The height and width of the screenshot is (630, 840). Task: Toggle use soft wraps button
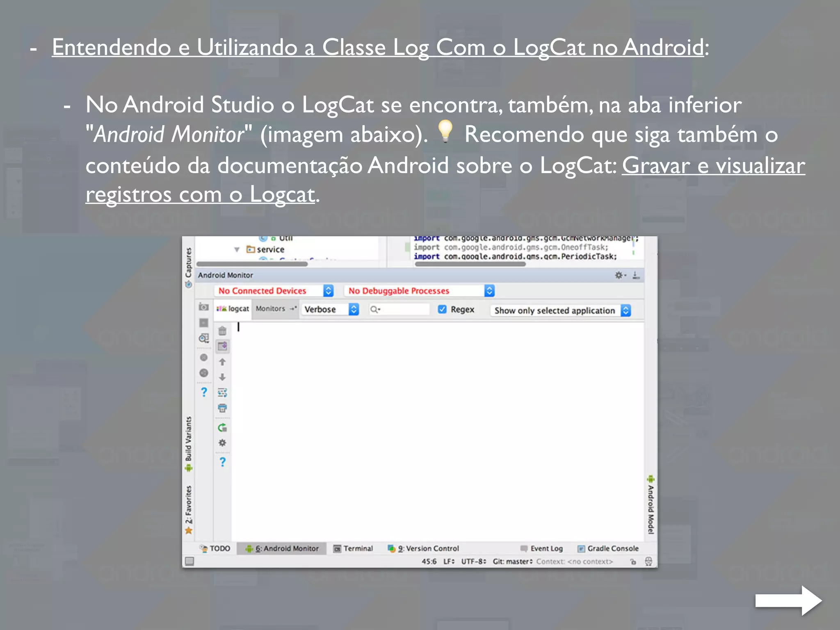[x=222, y=393]
